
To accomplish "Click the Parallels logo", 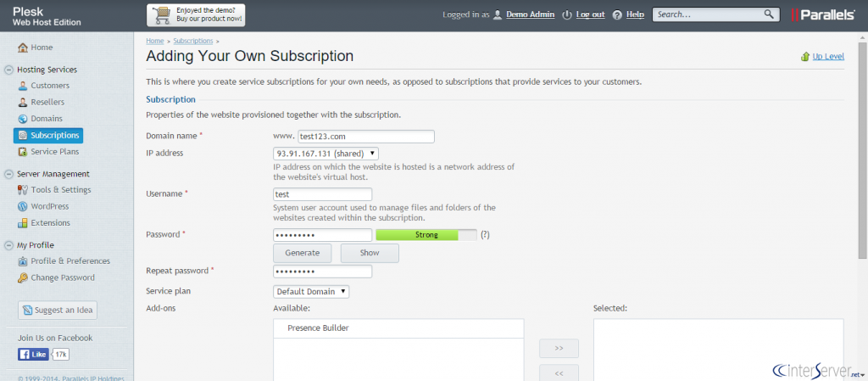I will 822,15.
